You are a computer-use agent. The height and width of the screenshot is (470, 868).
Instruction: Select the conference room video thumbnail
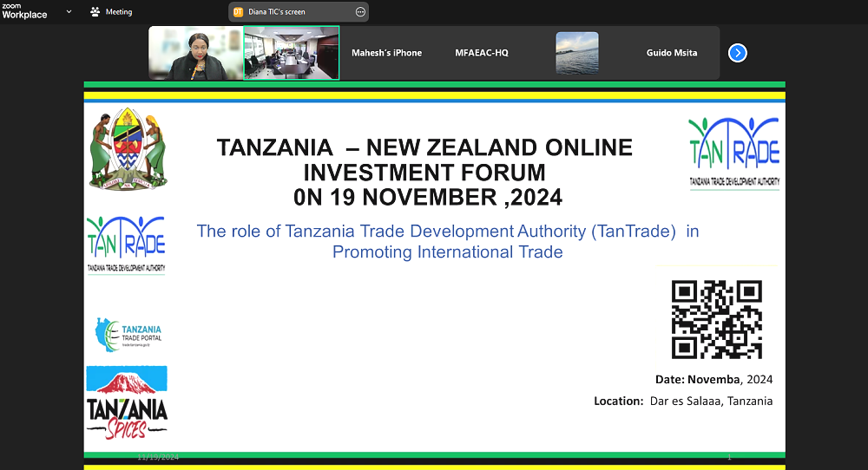[x=291, y=53]
